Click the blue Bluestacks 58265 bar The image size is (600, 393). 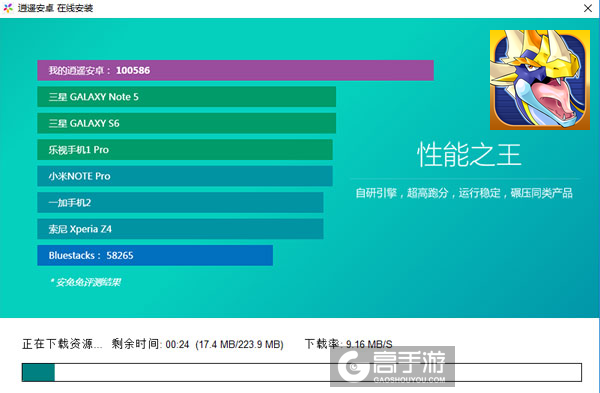(x=155, y=255)
